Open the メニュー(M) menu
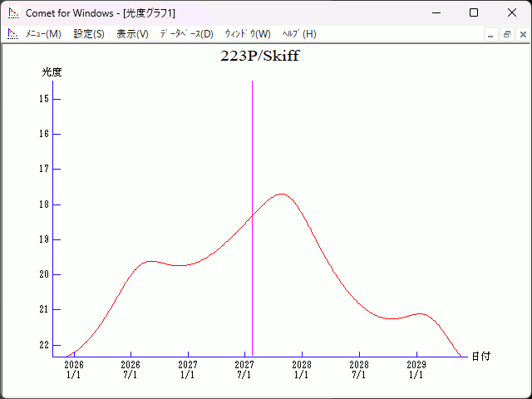532x399 pixels. [43, 34]
